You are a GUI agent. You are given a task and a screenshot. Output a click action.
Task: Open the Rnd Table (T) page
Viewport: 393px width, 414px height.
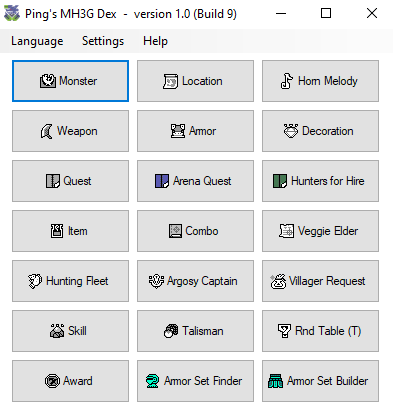tap(320, 331)
